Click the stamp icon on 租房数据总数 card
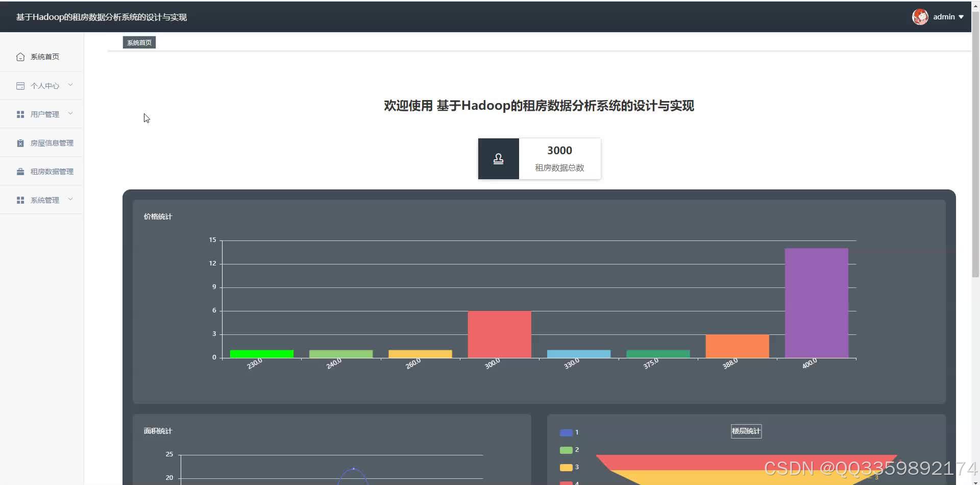980x485 pixels. 498,159
